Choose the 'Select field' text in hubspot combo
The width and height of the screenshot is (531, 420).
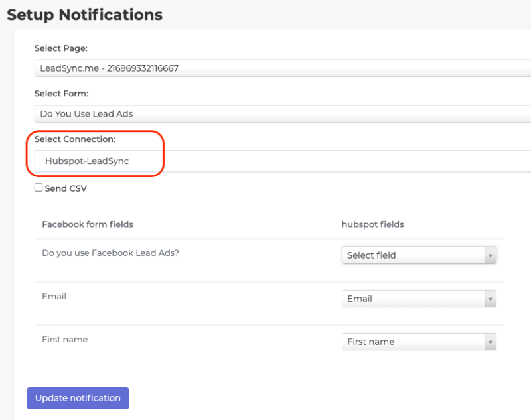click(372, 255)
